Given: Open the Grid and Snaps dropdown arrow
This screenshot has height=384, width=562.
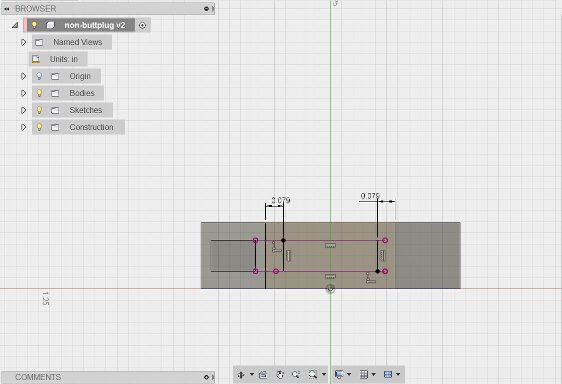Looking at the screenshot, I should (x=374, y=375).
